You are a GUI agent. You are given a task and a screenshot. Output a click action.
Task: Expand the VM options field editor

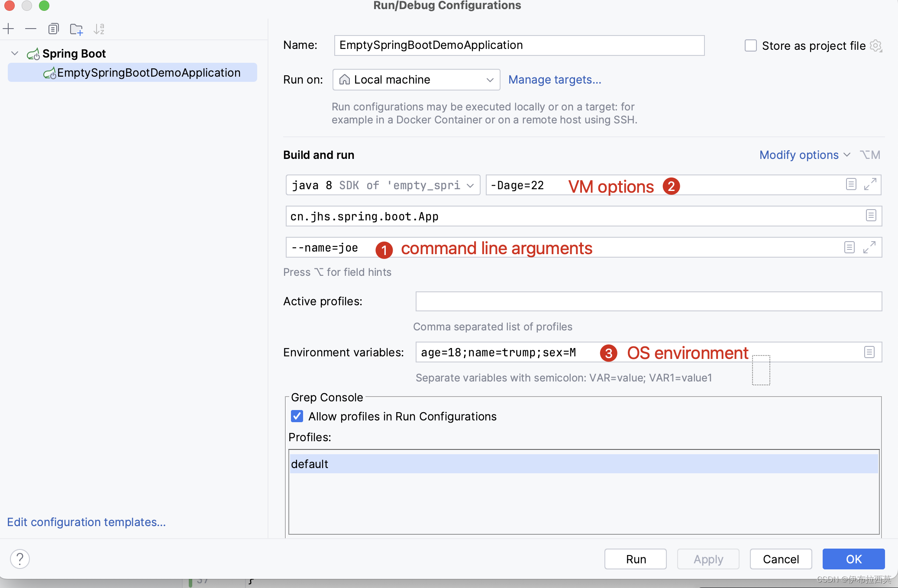[x=871, y=184]
